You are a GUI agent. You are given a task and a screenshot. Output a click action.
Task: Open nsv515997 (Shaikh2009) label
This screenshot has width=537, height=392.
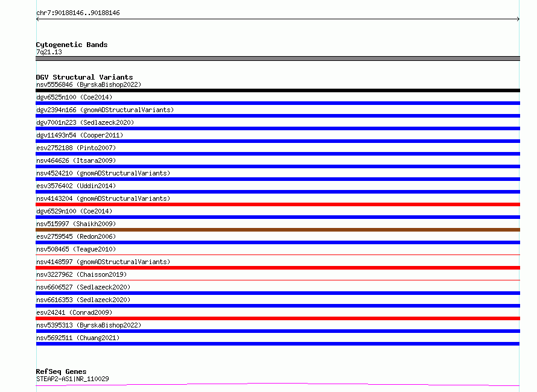tap(76, 224)
